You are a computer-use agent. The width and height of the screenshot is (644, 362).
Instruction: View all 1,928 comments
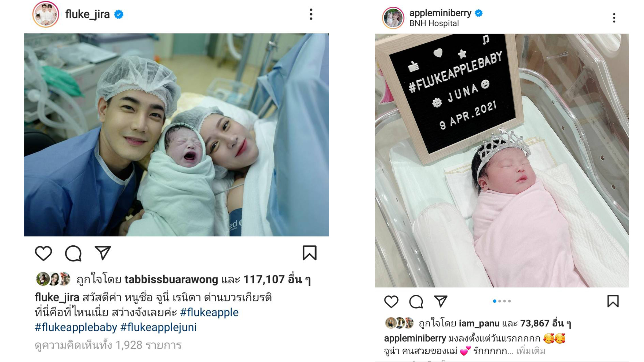108,345
